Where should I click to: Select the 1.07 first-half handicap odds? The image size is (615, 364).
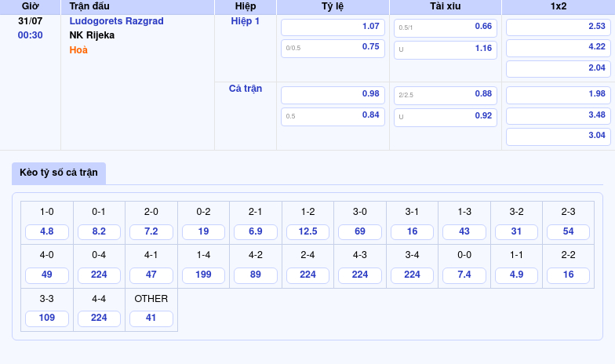tap(333, 27)
